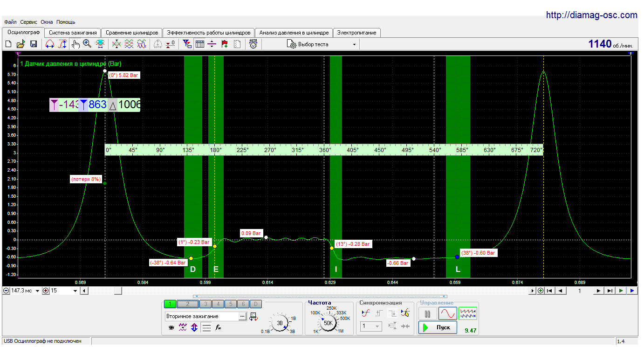The width and height of the screenshot is (644, 347).
Task: Toggle the grid table icon
Action: pyautogui.click(x=199, y=44)
